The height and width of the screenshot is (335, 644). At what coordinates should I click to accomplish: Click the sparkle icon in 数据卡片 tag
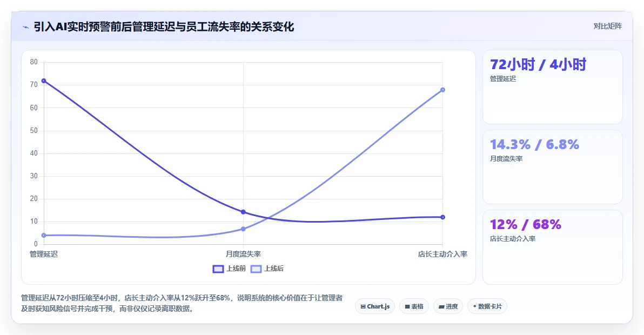475,306
